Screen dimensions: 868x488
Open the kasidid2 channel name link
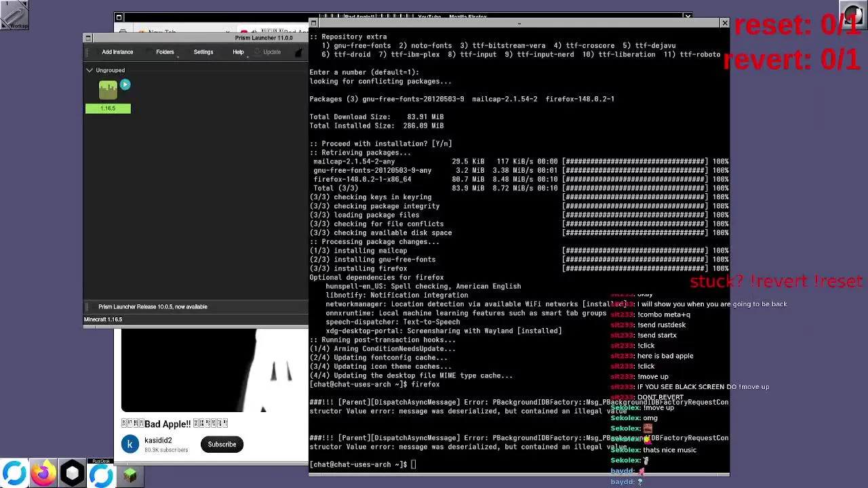(x=158, y=440)
